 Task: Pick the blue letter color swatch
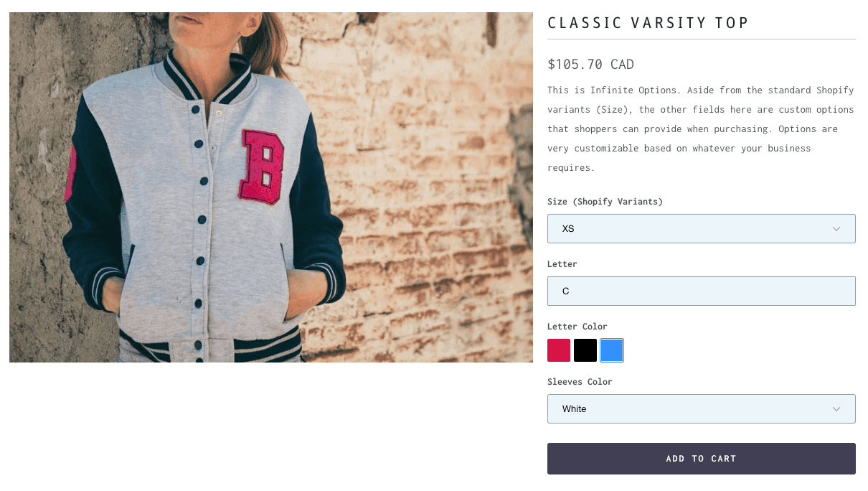click(x=612, y=350)
